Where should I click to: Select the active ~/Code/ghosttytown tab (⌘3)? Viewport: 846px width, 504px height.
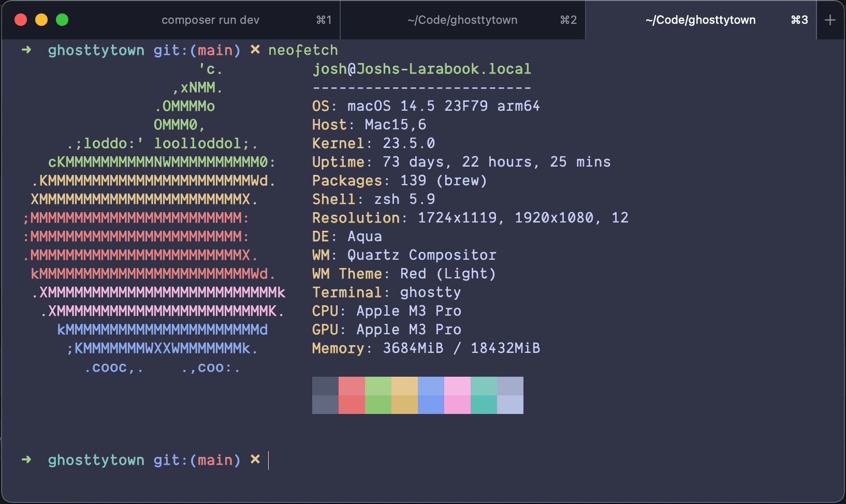tap(701, 20)
